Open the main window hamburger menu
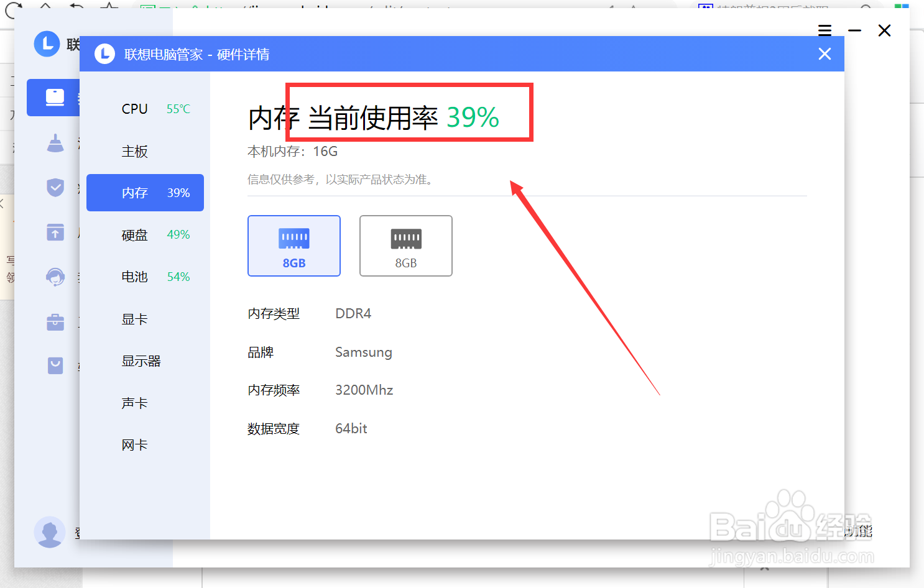924x588 pixels. (825, 30)
